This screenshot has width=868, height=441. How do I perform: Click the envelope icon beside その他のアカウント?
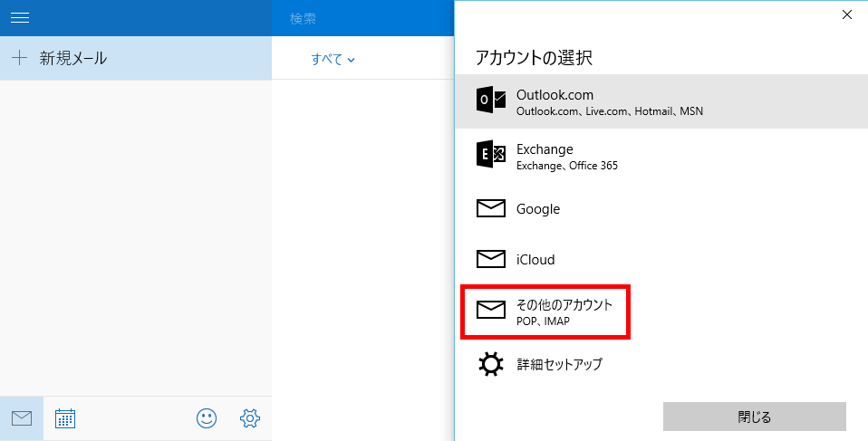click(491, 310)
